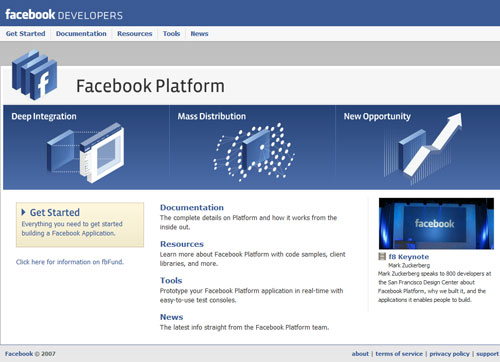Click the about footer link
Image resolution: width=500 pixels, height=362 pixels.
[360, 354]
